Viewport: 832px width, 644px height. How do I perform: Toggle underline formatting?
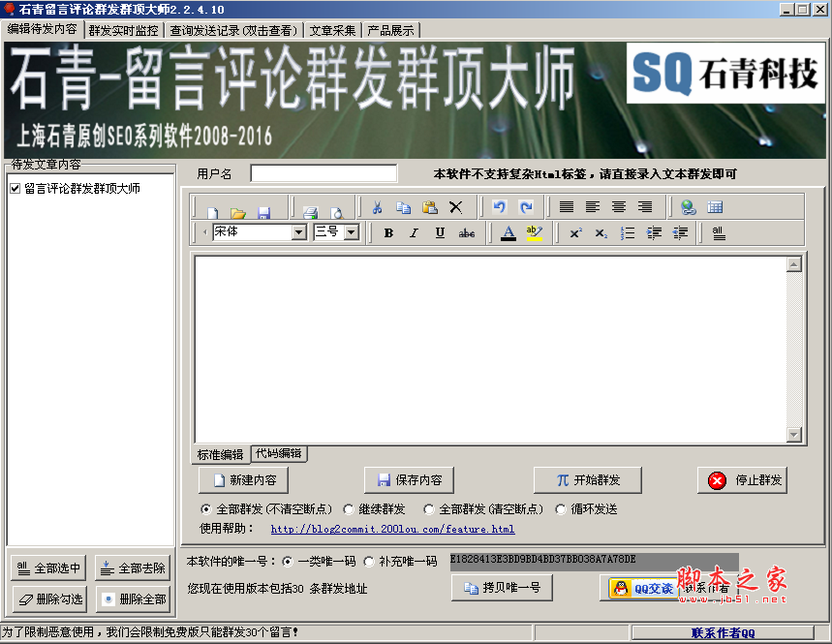[x=440, y=232]
